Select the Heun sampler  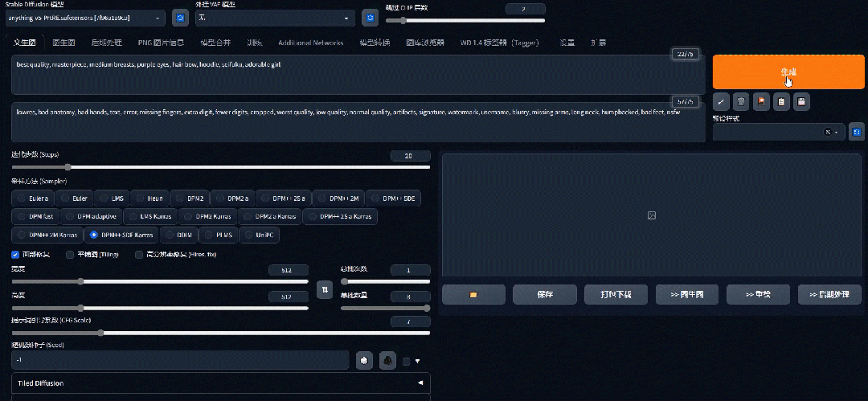point(149,198)
